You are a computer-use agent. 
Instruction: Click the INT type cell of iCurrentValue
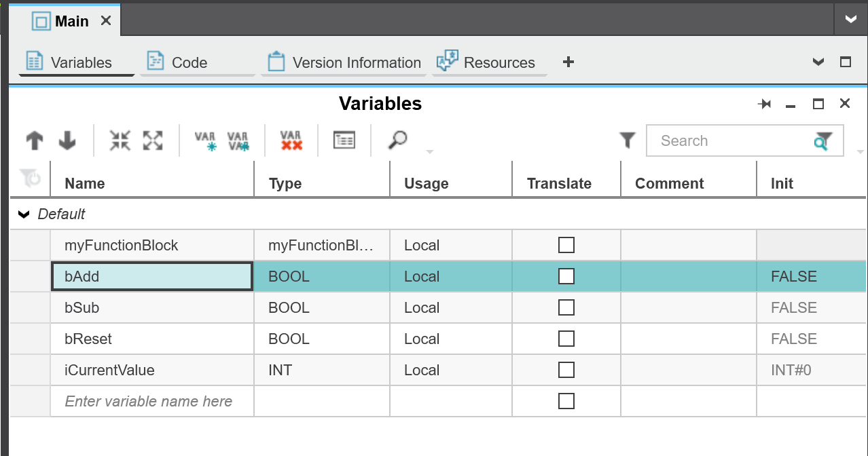click(x=322, y=370)
